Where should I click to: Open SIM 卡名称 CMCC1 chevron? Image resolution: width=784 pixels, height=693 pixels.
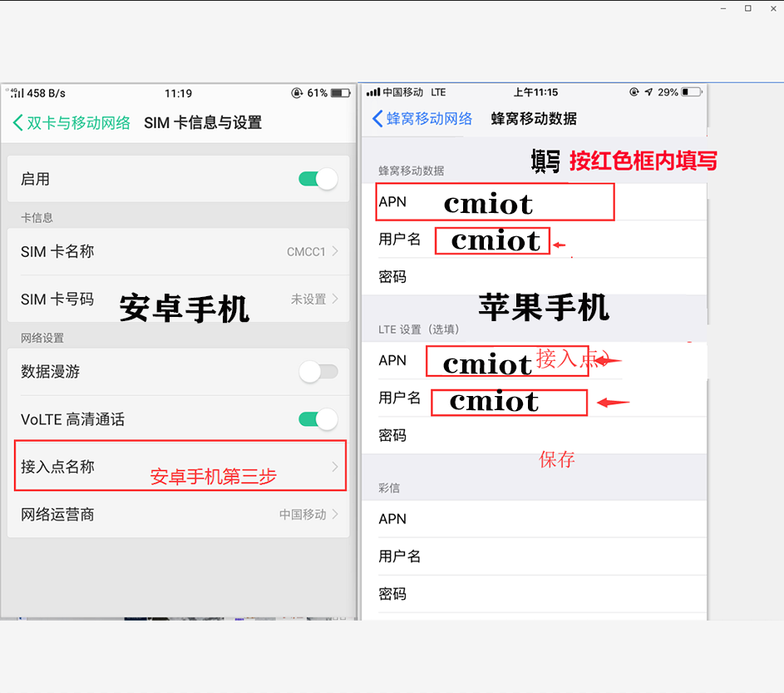tap(335, 251)
